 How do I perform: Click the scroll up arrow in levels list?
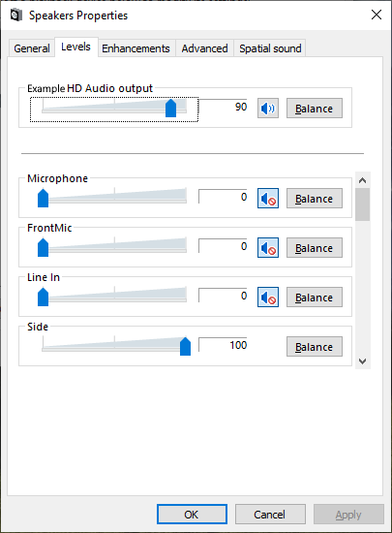tap(362, 180)
